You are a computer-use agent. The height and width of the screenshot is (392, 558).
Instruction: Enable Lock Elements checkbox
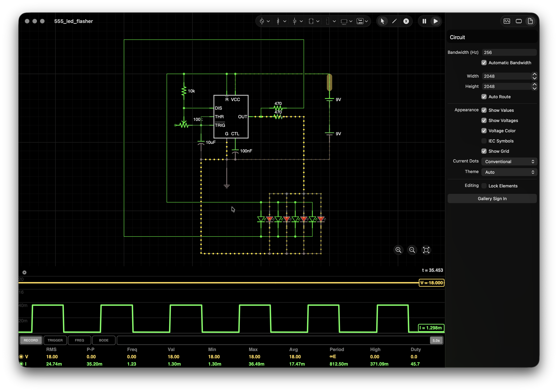coord(484,186)
